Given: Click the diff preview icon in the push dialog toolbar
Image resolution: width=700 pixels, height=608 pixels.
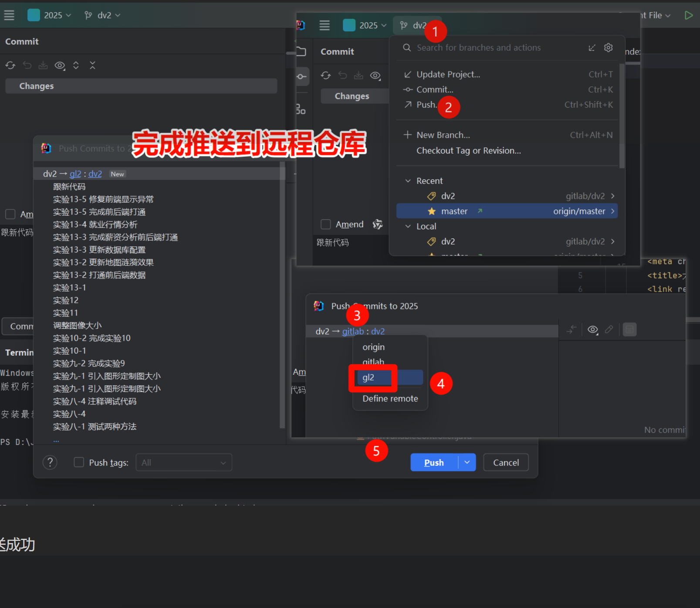Looking at the screenshot, I should [x=629, y=329].
